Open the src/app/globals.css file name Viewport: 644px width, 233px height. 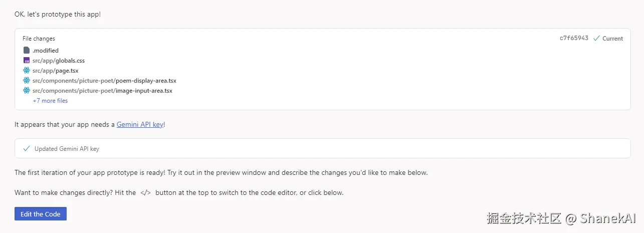click(59, 61)
